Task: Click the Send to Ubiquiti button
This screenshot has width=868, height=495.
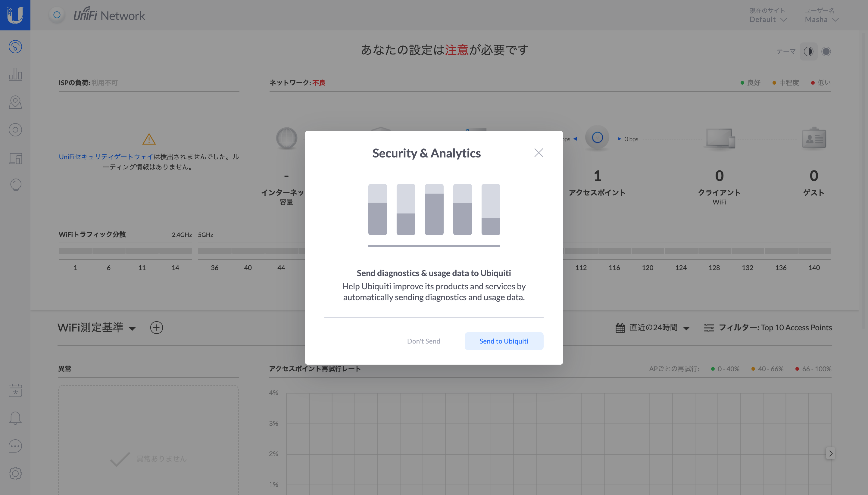Action: point(504,341)
